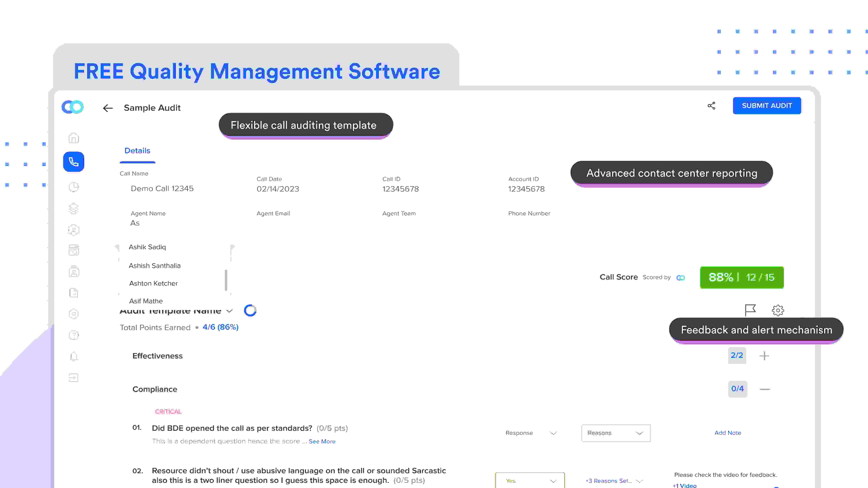Open the templates stack icon in sidebar
868x488 pixels.
click(x=73, y=208)
